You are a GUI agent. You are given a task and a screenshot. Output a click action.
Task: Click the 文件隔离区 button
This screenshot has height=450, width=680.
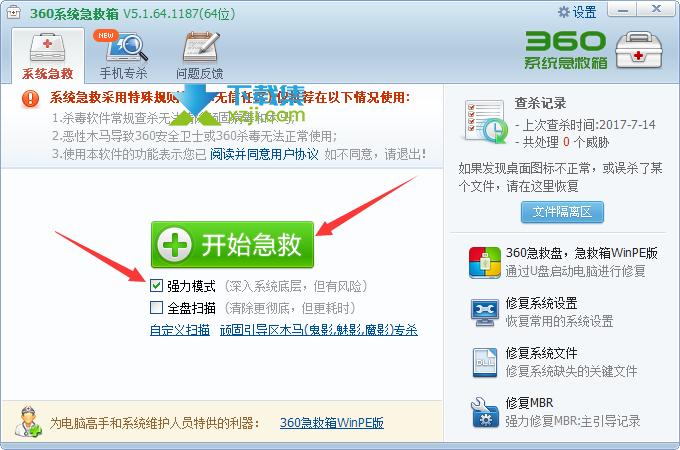pos(562,212)
